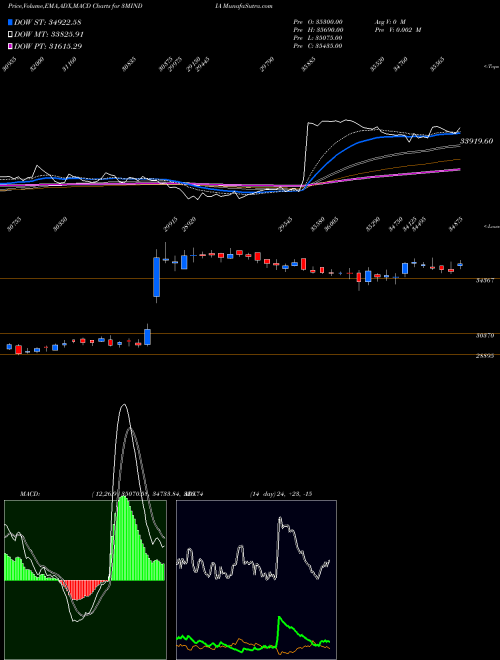The height and width of the screenshot is (660, 500).
Task: Select the Pre O: 33300.00 value
Action: pyautogui.click(x=318, y=22)
